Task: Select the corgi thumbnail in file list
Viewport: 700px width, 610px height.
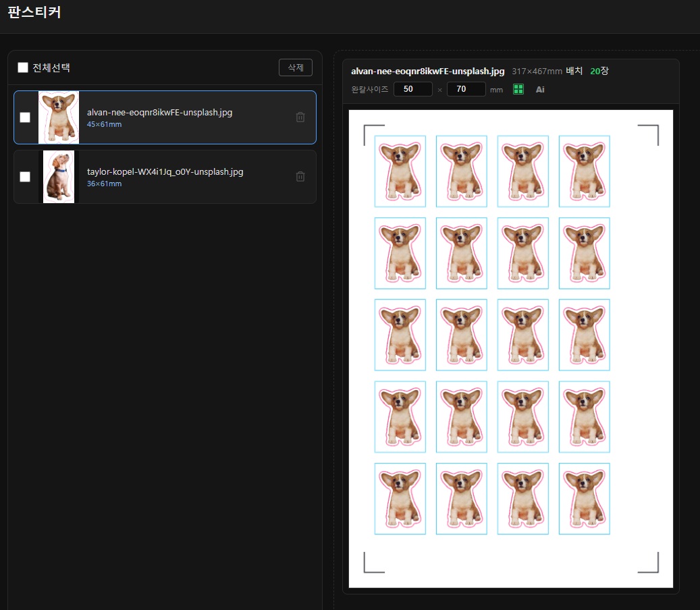Action: click(59, 117)
